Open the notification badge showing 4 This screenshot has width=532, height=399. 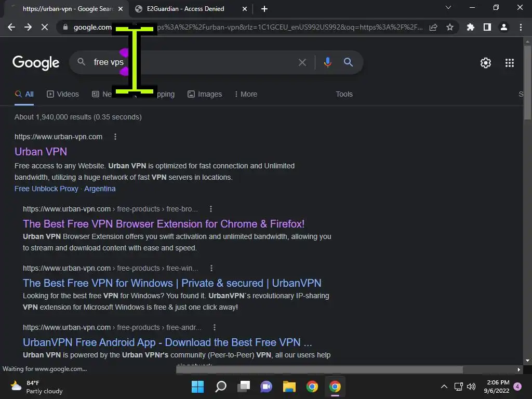517,387
